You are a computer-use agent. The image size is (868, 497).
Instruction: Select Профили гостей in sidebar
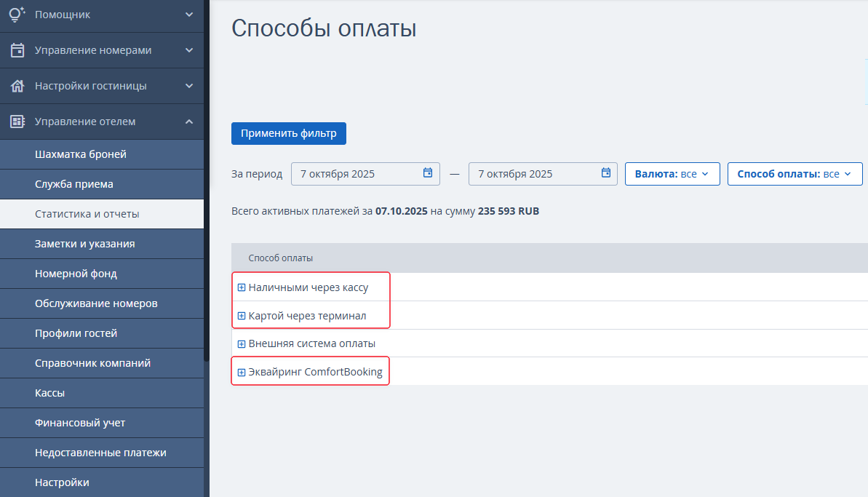point(76,333)
